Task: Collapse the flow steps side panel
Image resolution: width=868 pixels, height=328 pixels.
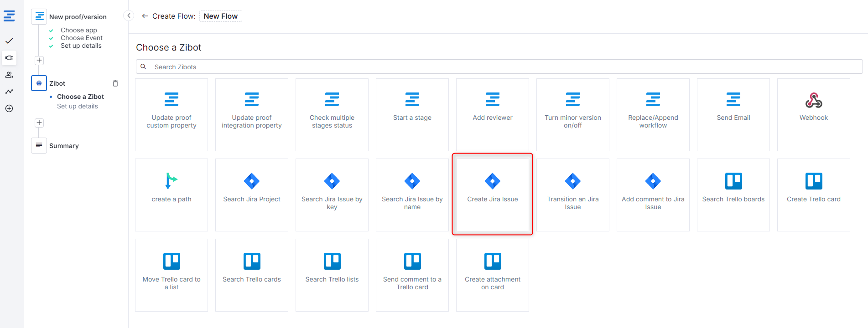Action: [129, 16]
